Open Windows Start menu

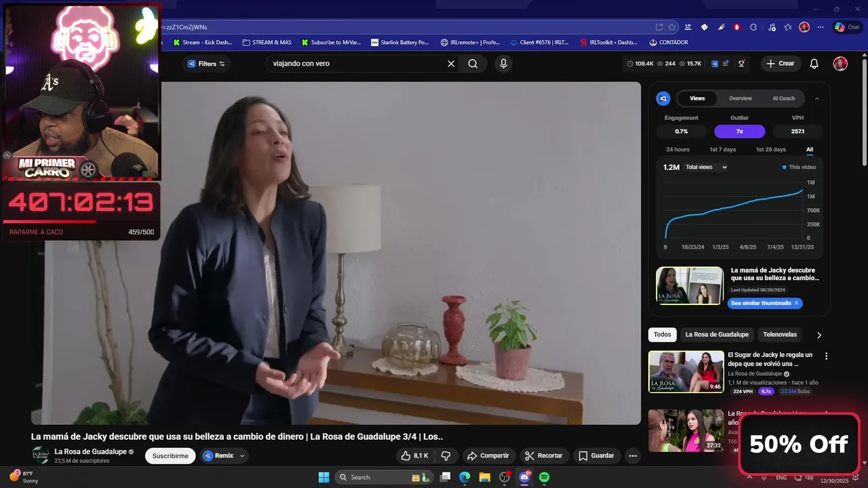pos(323,477)
